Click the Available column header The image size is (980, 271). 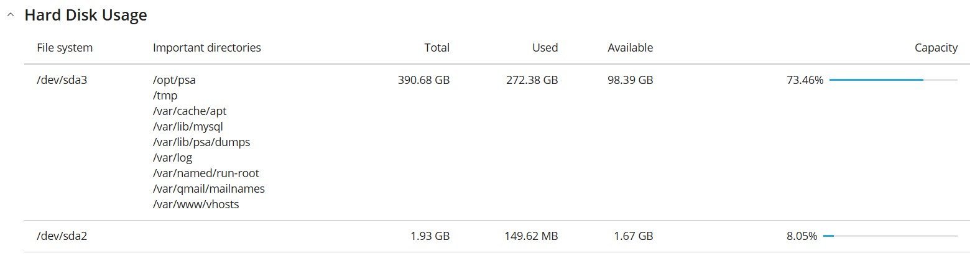pyautogui.click(x=631, y=47)
